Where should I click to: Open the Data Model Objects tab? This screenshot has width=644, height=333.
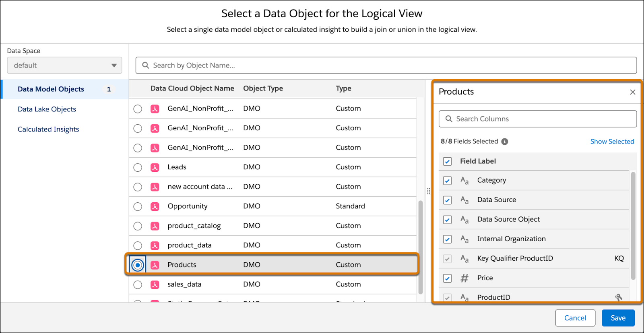tap(65, 89)
